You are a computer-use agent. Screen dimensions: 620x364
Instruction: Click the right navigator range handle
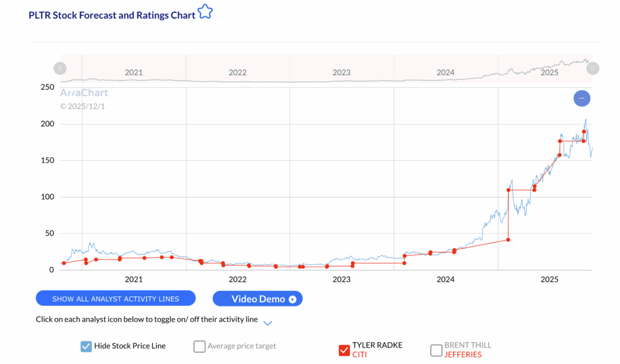click(593, 68)
